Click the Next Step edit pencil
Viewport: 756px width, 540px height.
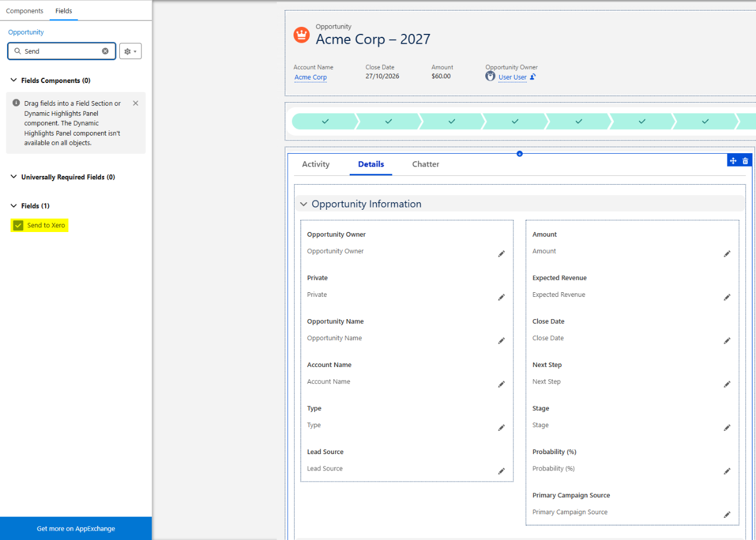point(727,384)
